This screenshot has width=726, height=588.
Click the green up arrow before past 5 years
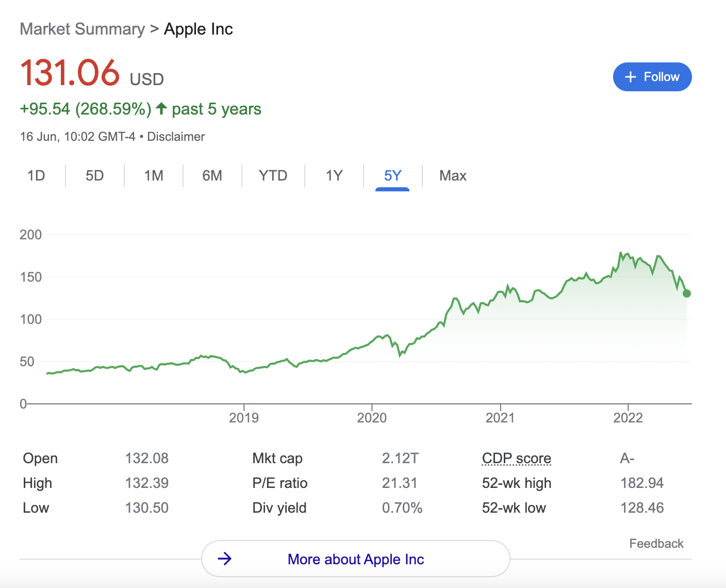pyautogui.click(x=161, y=108)
